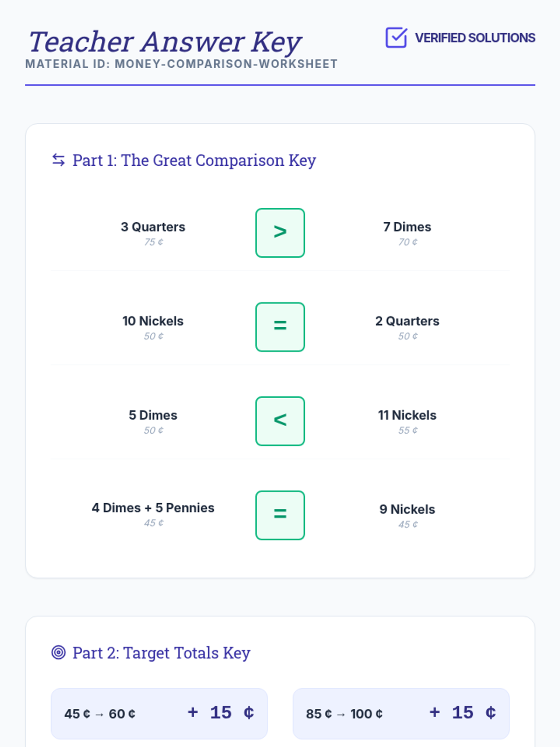The image size is (560, 747).
Task: Click the 5 Dimes label
Action: click(153, 415)
